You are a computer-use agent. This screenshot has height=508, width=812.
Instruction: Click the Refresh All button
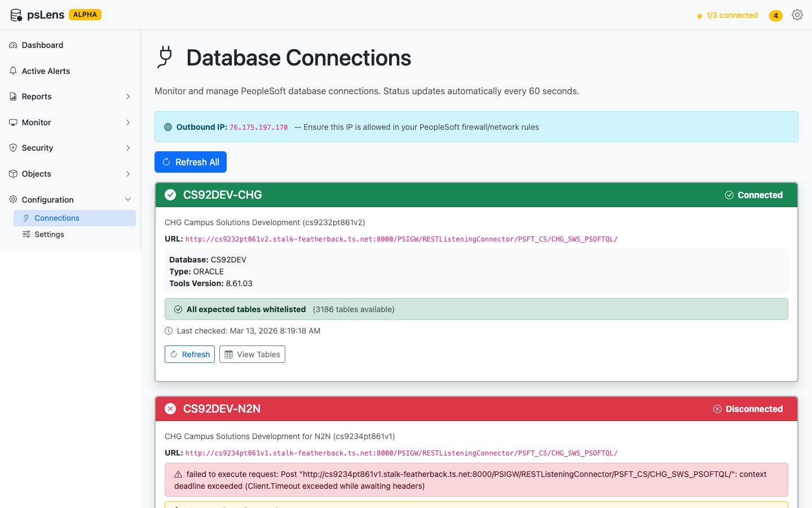point(191,162)
